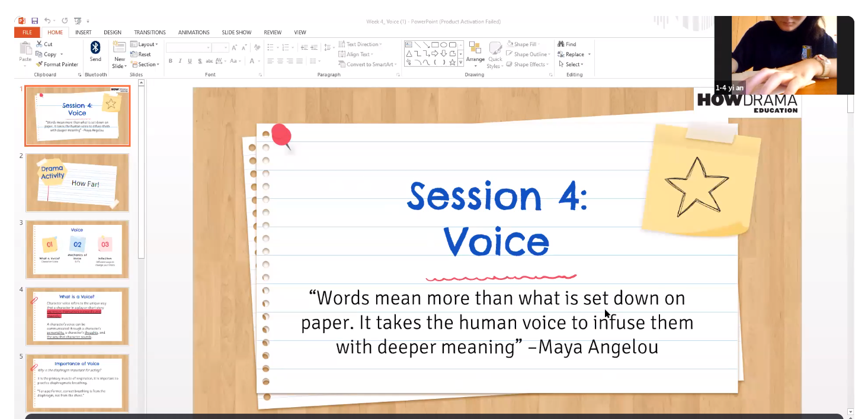868x419 pixels.
Task: Open the TRANSITIONS ribbon tab
Action: click(x=149, y=33)
